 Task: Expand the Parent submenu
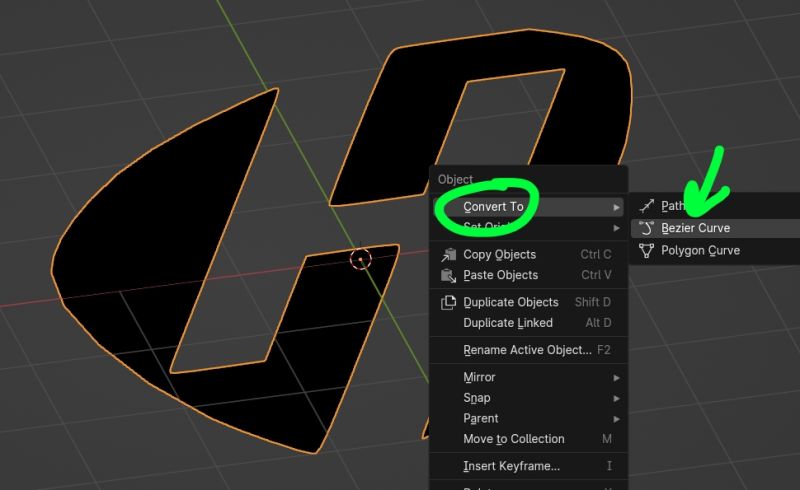coord(529,419)
